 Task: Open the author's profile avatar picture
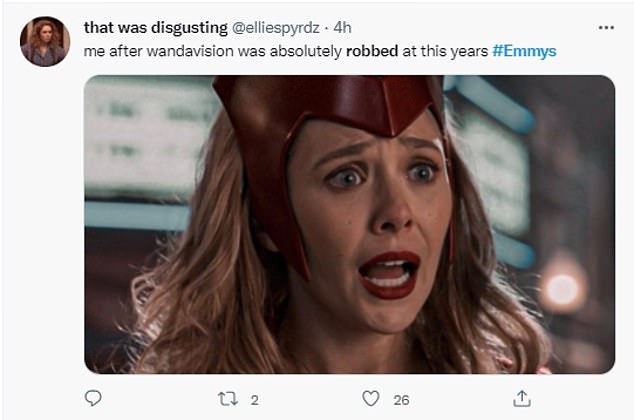tap(45, 42)
